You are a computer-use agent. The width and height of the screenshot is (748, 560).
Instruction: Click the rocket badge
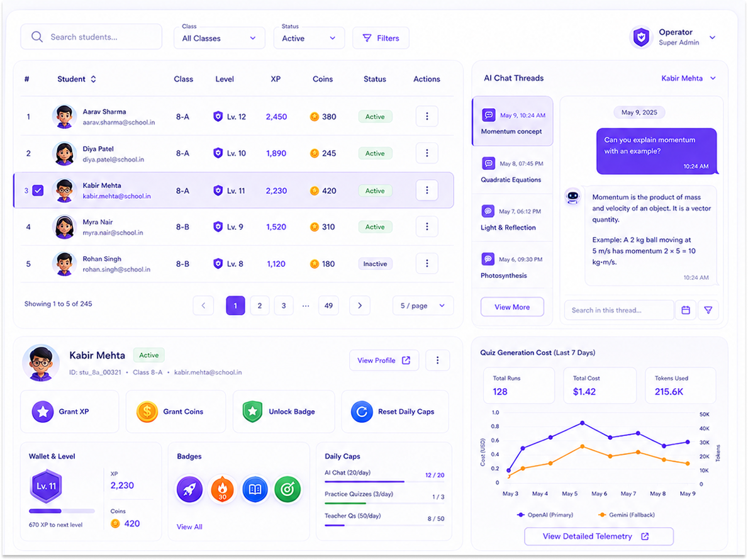pyautogui.click(x=189, y=489)
